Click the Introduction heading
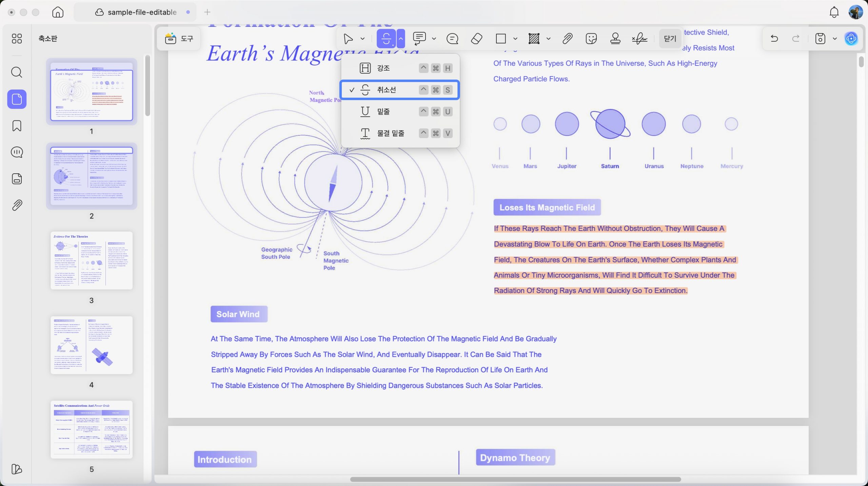Screen dimensions: 868x486 (x=225, y=459)
